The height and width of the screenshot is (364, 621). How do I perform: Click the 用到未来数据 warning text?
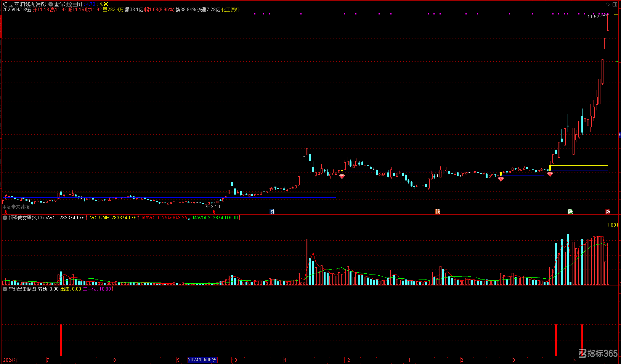(16, 207)
